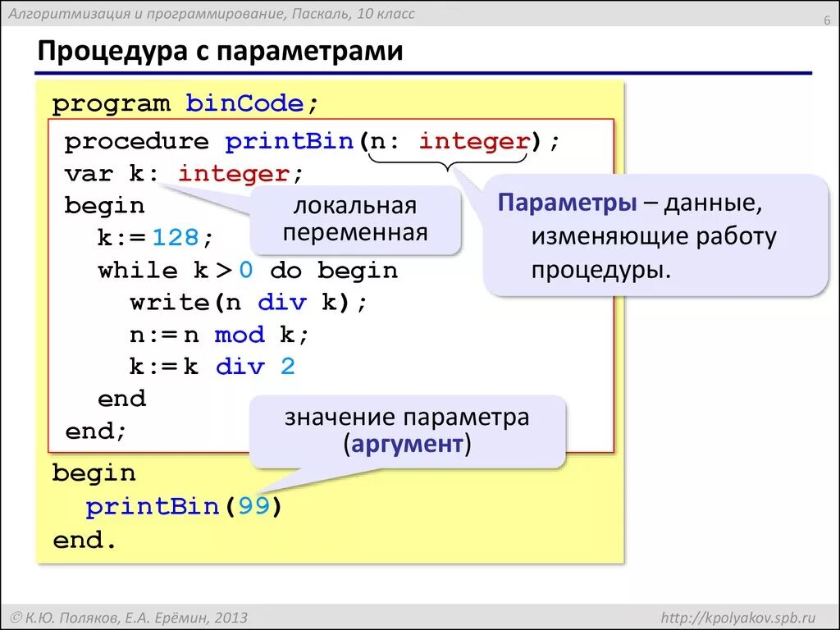Click the "var k: integer;" line
Viewport: 840px width, 630px height.
184,174
